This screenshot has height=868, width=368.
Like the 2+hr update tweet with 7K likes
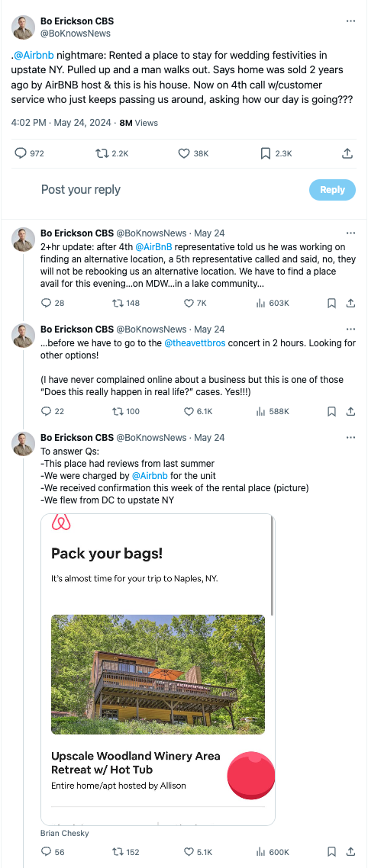[x=195, y=303]
